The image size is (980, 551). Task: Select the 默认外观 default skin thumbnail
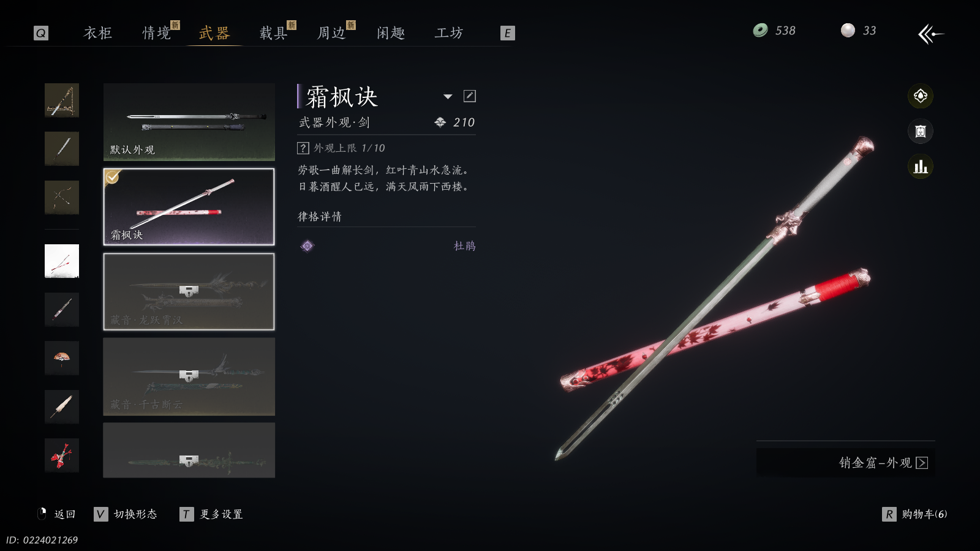(x=189, y=122)
